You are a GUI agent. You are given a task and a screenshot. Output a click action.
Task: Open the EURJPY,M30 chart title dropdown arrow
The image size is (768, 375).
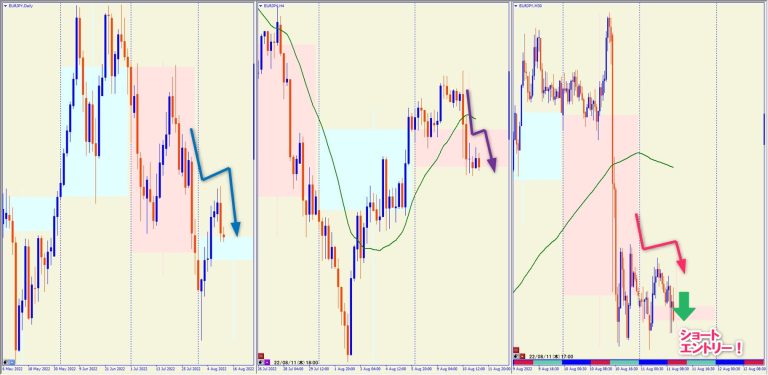516,7
